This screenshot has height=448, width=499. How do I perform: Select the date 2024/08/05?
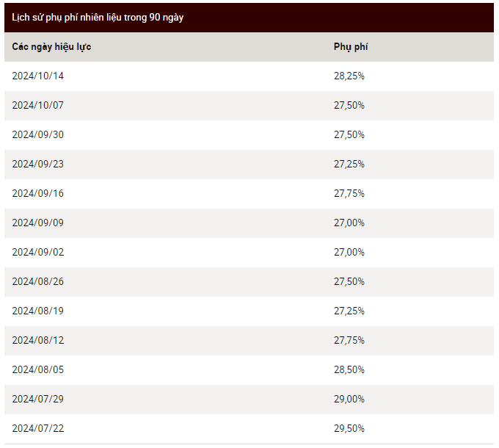point(38,369)
